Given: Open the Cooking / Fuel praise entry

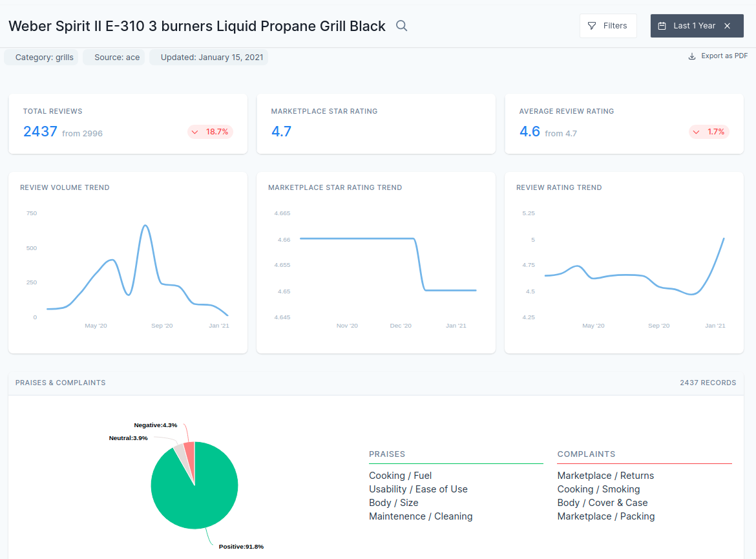Looking at the screenshot, I should click(400, 475).
